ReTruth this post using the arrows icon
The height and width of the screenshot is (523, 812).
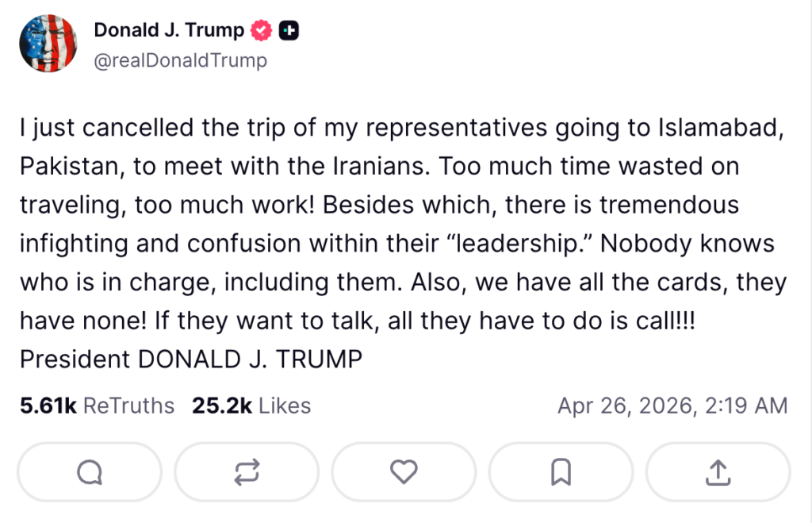247,473
